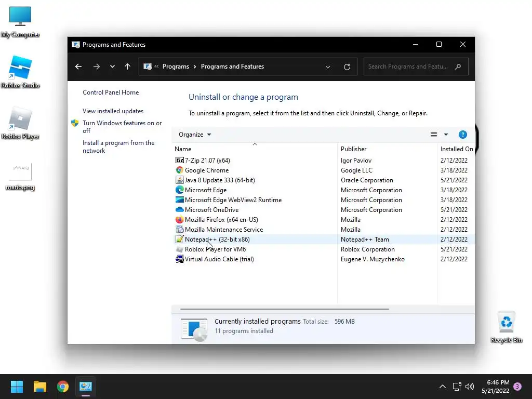Screen dimensions: 532x399
Task: Select the Java 8 Update 333 icon
Action: coord(179,180)
